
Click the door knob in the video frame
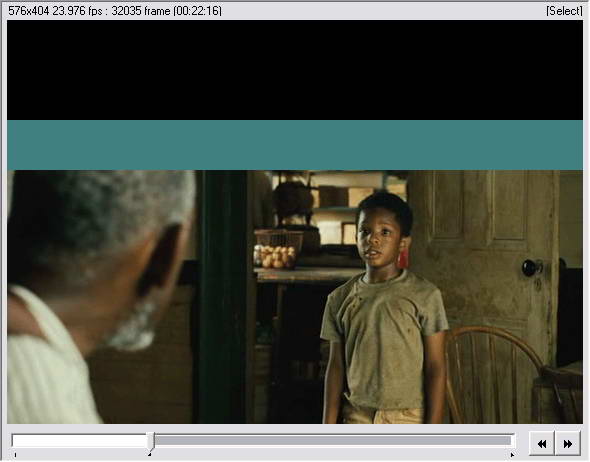(x=530, y=267)
